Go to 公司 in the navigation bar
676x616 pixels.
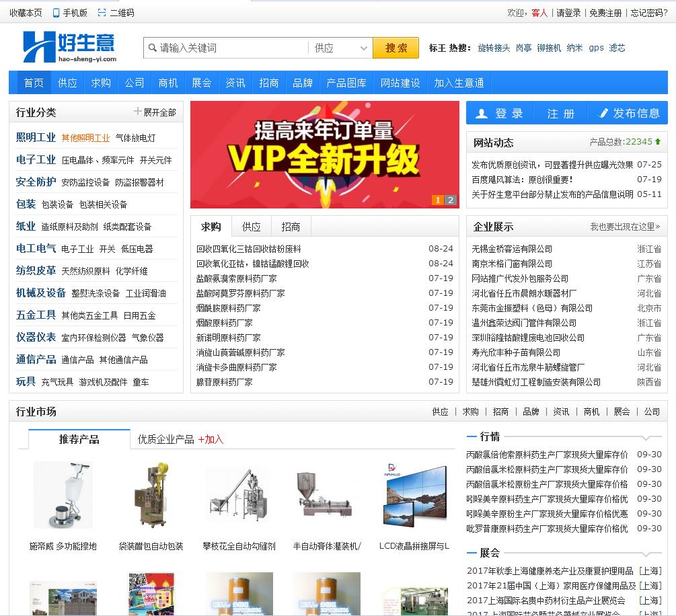click(x=135, y=83)
